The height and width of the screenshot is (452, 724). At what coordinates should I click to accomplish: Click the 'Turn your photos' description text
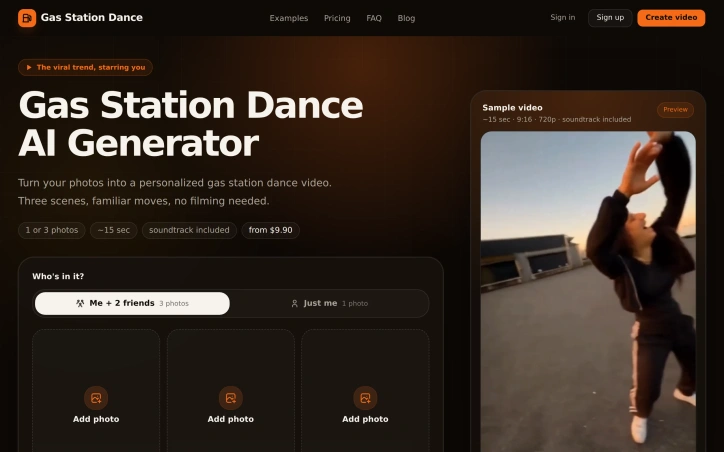pos(175,192)
